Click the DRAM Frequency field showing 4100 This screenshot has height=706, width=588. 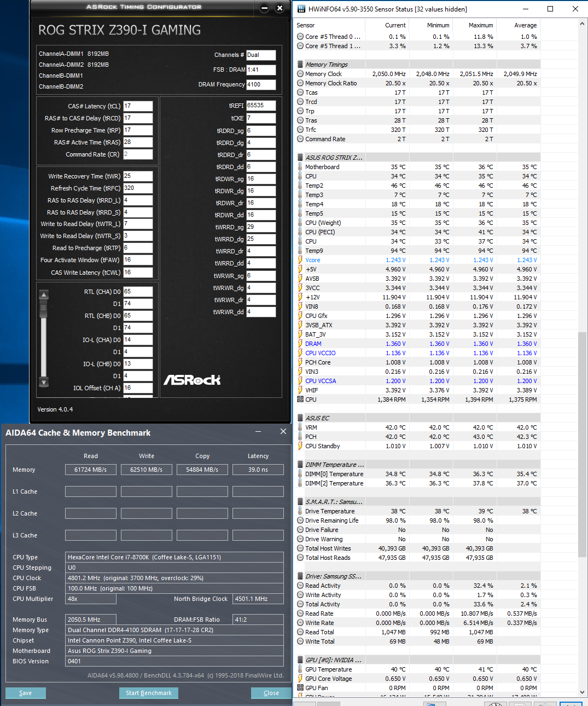(x=261, y=84)
